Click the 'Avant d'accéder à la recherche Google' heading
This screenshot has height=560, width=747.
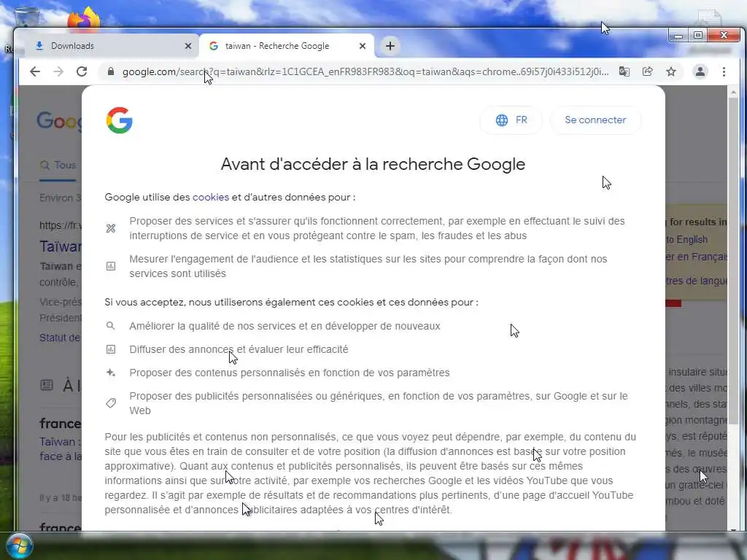pyautogui.click(x=373, y=164)
